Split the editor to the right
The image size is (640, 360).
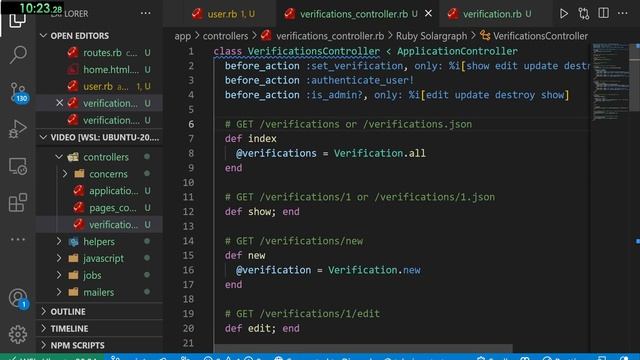[x=603, y=13]
